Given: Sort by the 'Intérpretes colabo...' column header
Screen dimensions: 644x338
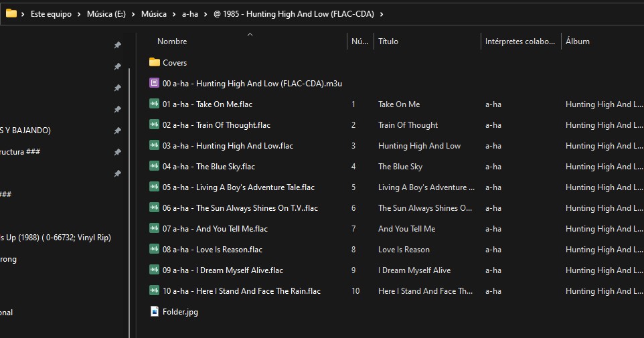Looking at the screenshot, I should (521, 41).
